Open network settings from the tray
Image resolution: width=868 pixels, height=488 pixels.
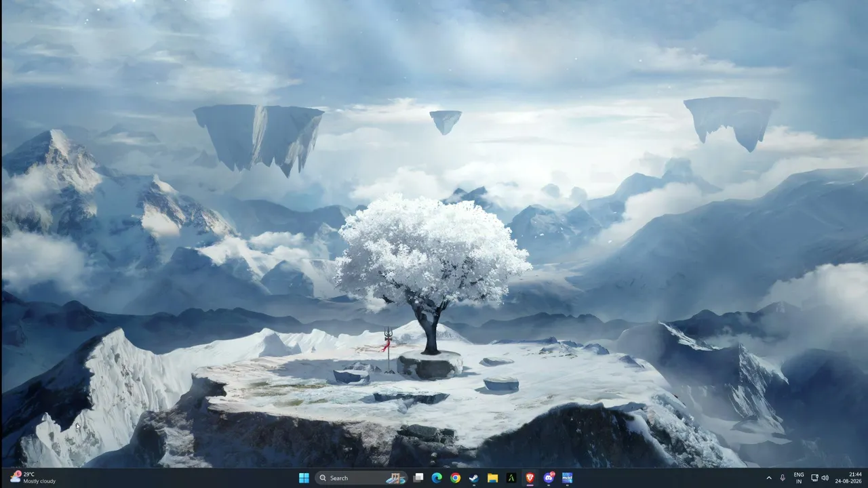coord(814,478)
